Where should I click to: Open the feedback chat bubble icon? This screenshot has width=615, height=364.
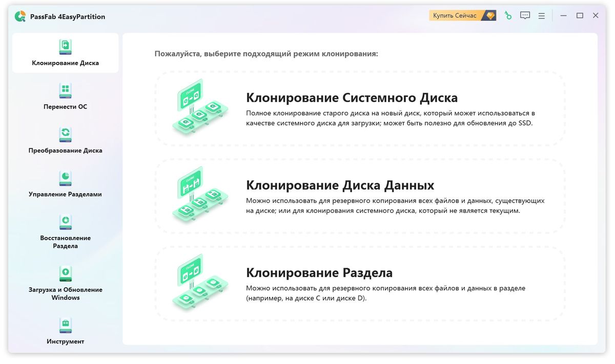525,16
